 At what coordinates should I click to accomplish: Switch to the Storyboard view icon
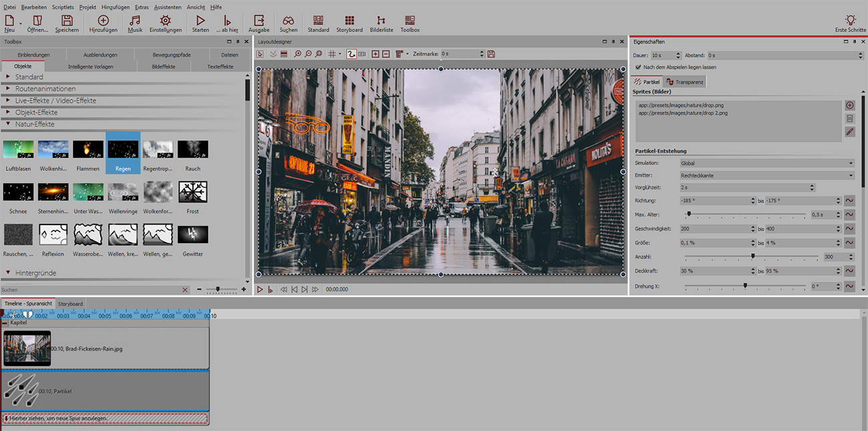tap(349, 21)
